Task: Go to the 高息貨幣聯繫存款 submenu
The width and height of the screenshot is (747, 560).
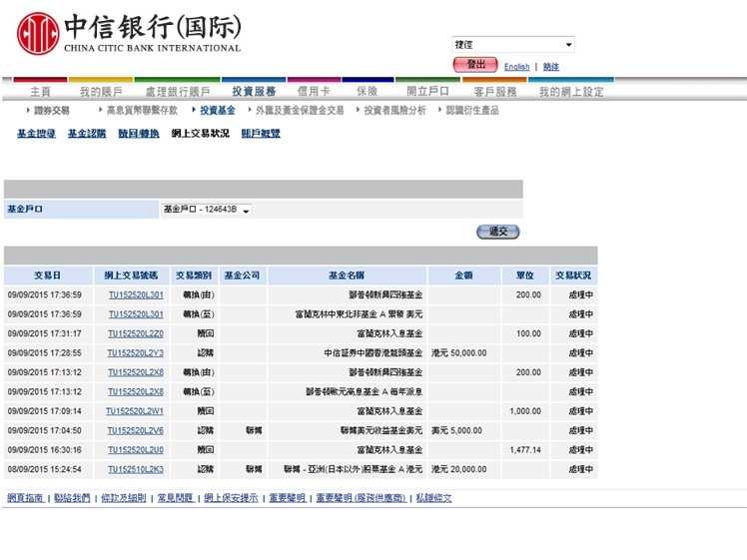Action: point(142,111)
